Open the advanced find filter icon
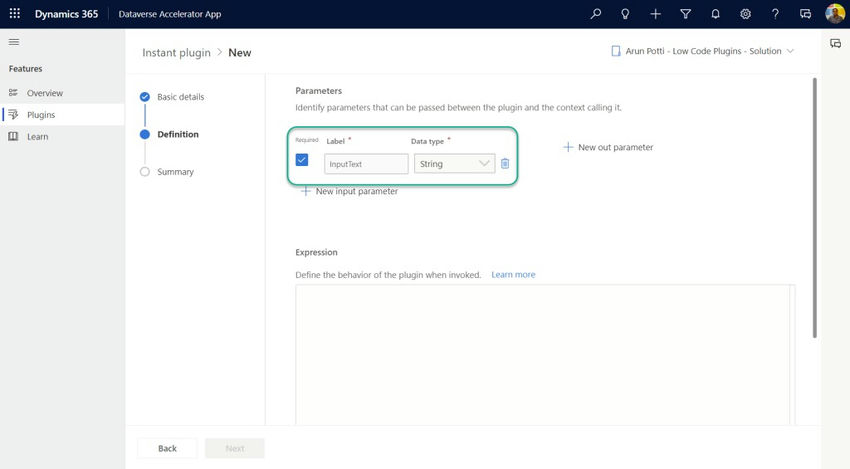The width and height of the screenshot is (850, 469). tap(685, 14)
